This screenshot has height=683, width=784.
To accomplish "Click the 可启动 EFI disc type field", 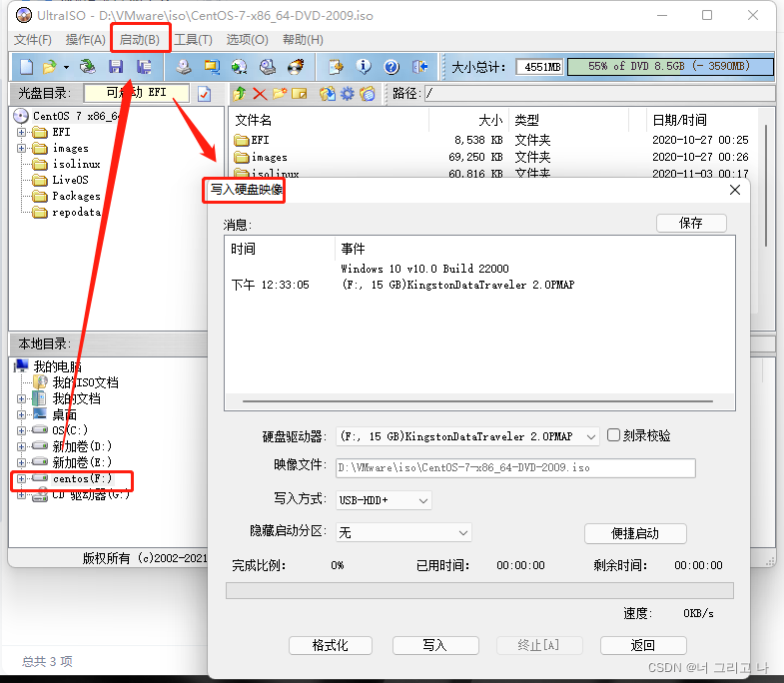I will coord(137,93).
